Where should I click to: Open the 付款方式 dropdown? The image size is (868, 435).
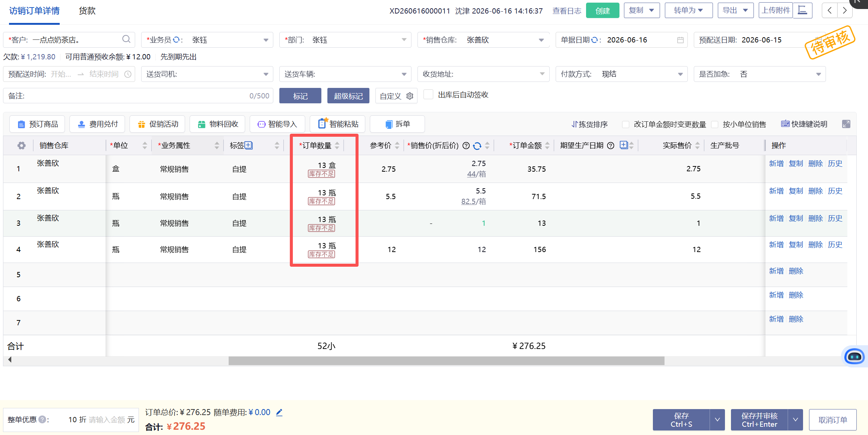coord(680,74)
